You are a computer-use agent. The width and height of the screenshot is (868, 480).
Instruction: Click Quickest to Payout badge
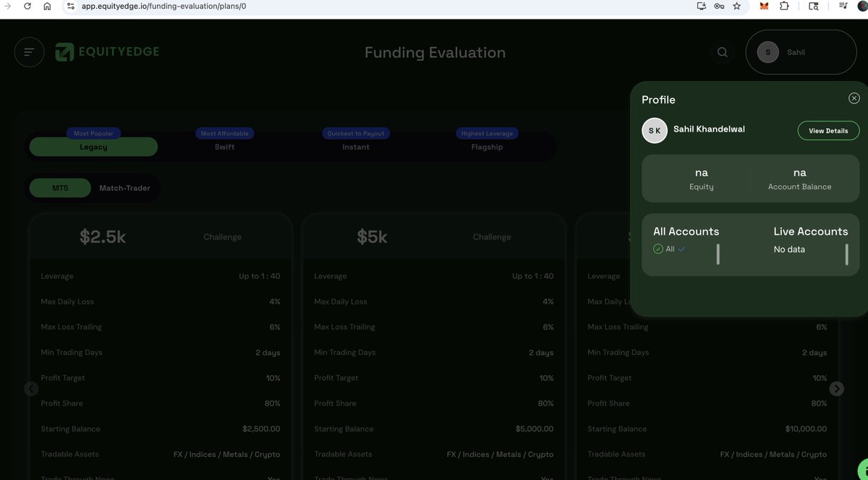[x=356, y=134]
